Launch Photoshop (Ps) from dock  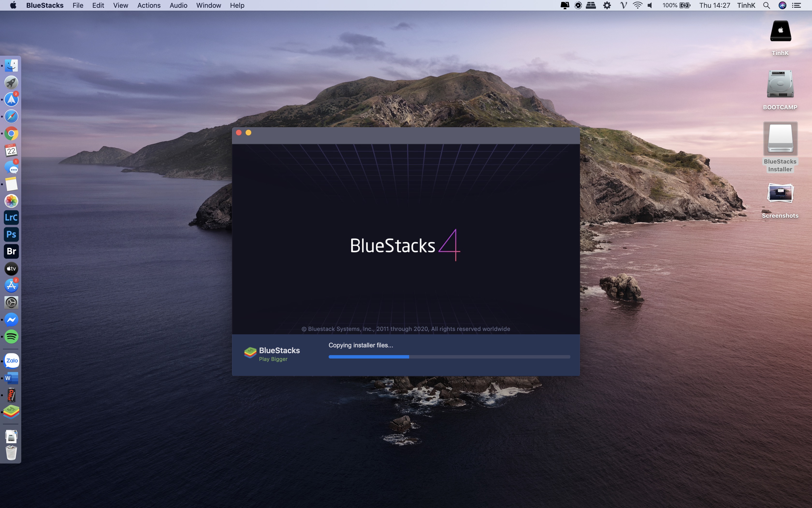[11, 234]
